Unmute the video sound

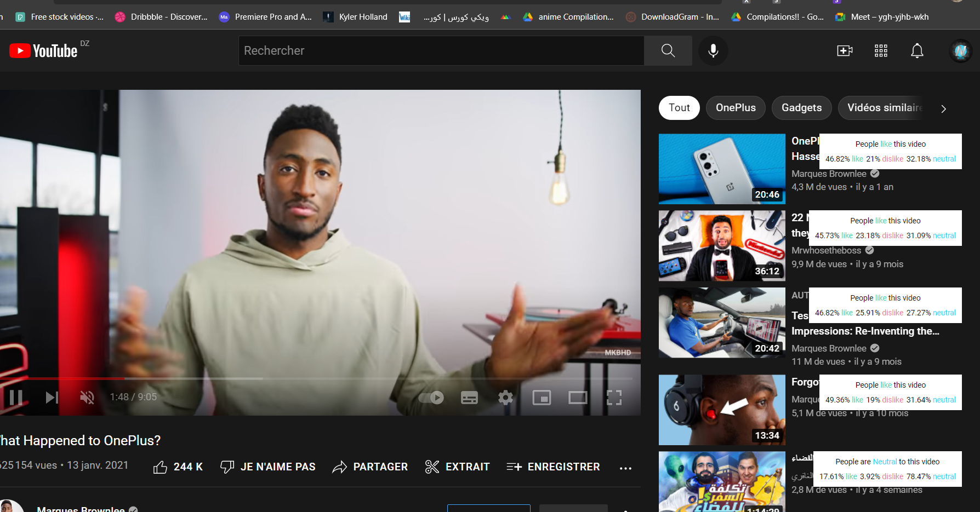click(87, 397)
